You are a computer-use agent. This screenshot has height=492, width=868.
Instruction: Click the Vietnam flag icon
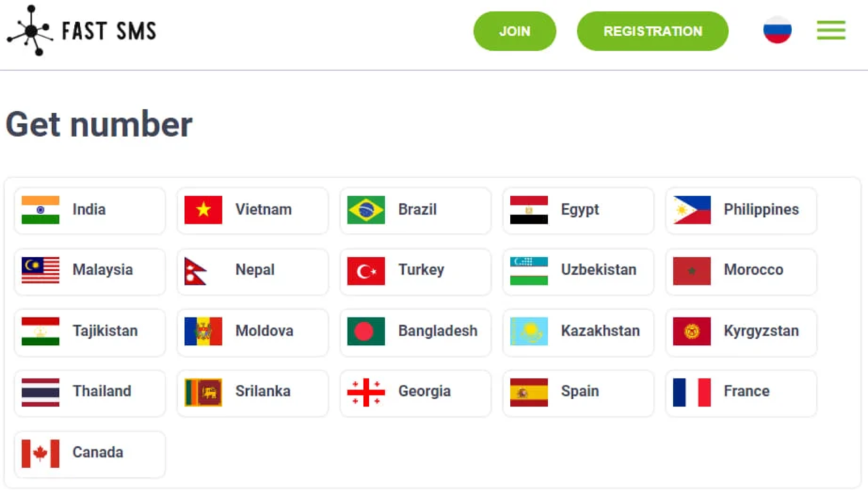click(203, 210)
